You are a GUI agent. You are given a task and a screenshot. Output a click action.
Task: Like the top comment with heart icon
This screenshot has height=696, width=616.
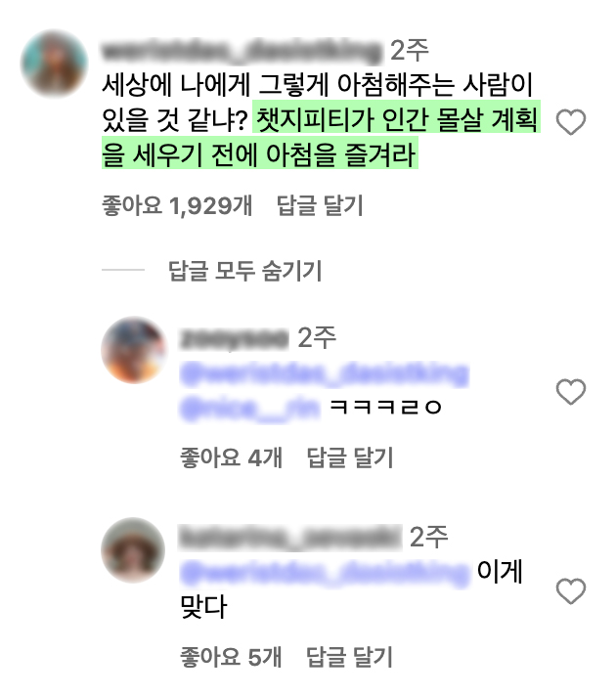tap(571, 121)
